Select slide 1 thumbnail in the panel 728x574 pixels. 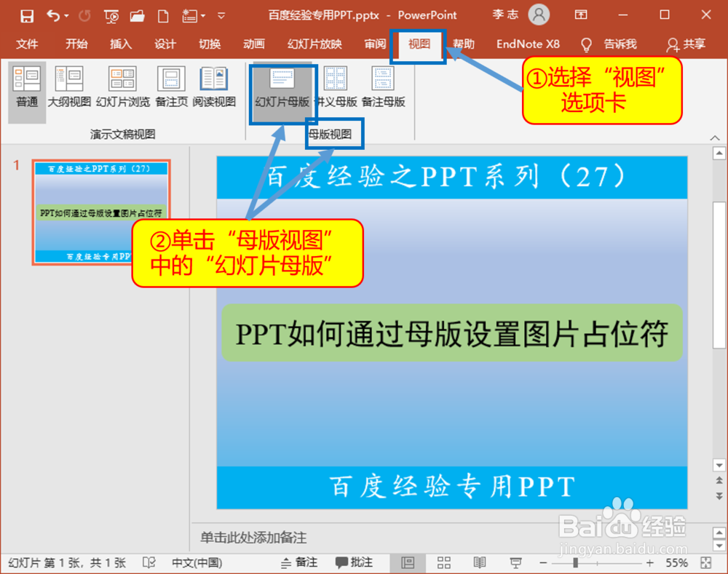[x=100, y=212]
